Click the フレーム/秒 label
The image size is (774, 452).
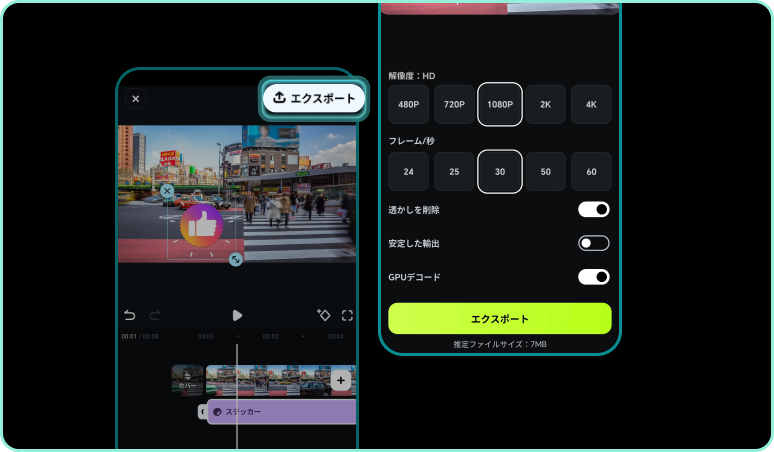tap(411, 141)
